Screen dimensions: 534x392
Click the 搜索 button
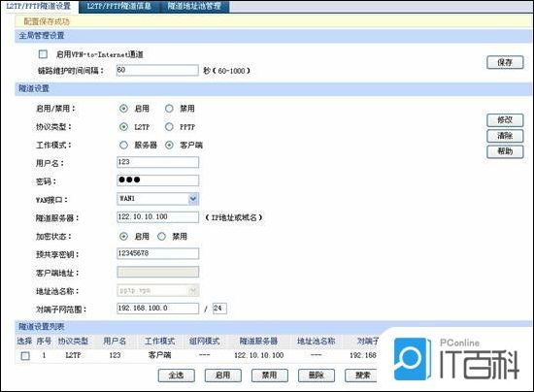[x=362, y=376]
